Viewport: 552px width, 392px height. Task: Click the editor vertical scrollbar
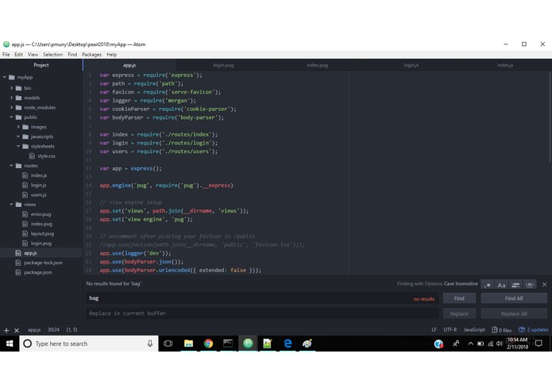pos(550,116)
